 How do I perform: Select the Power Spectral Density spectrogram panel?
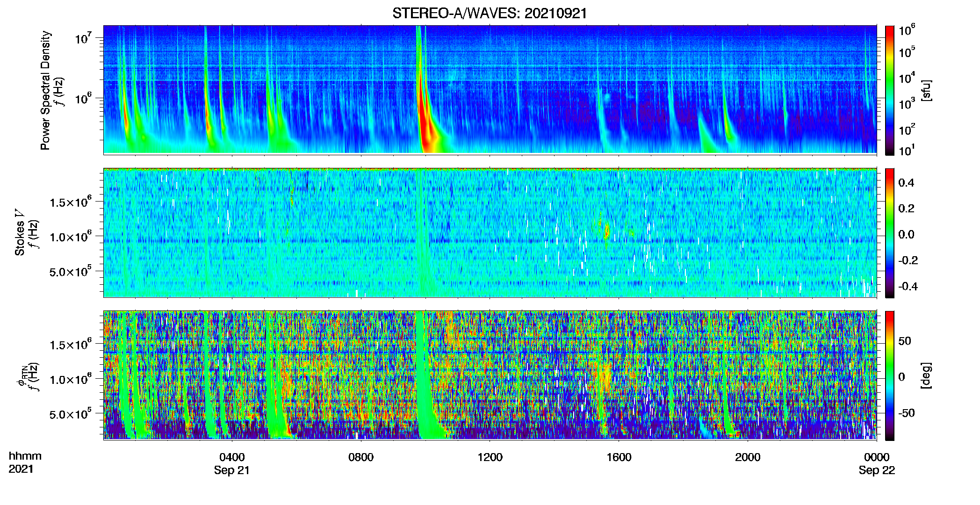coord(490,90)
